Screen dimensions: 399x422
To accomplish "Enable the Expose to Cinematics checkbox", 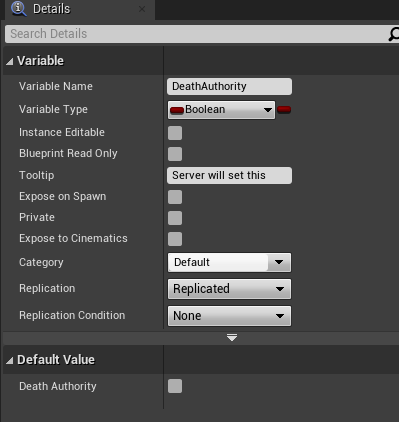I will pyautogui.click(x=175, y=239).
